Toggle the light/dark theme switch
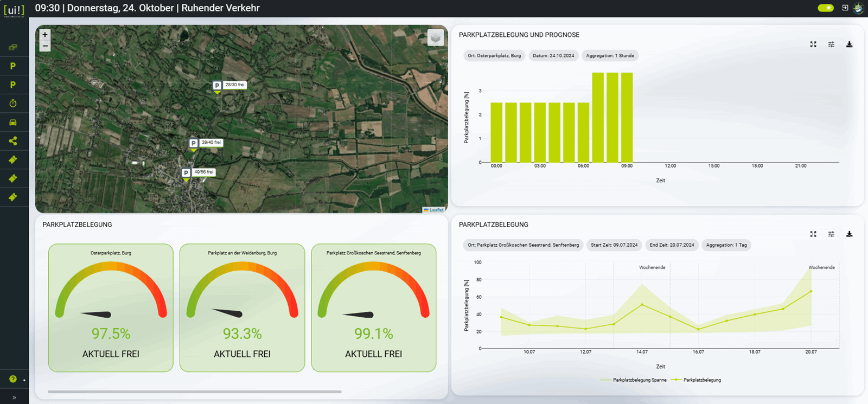Screen dimensions: 868x404 click(x=825, y=8)
